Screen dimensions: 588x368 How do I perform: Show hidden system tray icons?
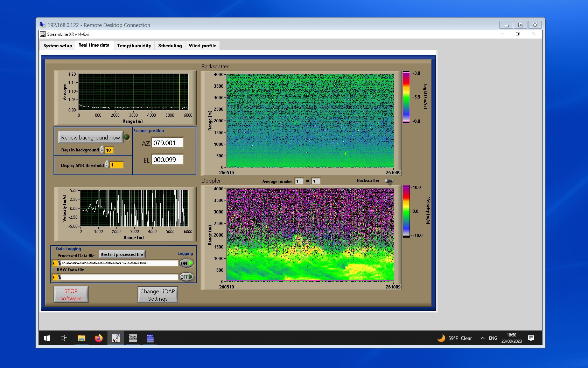tap(483, 338)
